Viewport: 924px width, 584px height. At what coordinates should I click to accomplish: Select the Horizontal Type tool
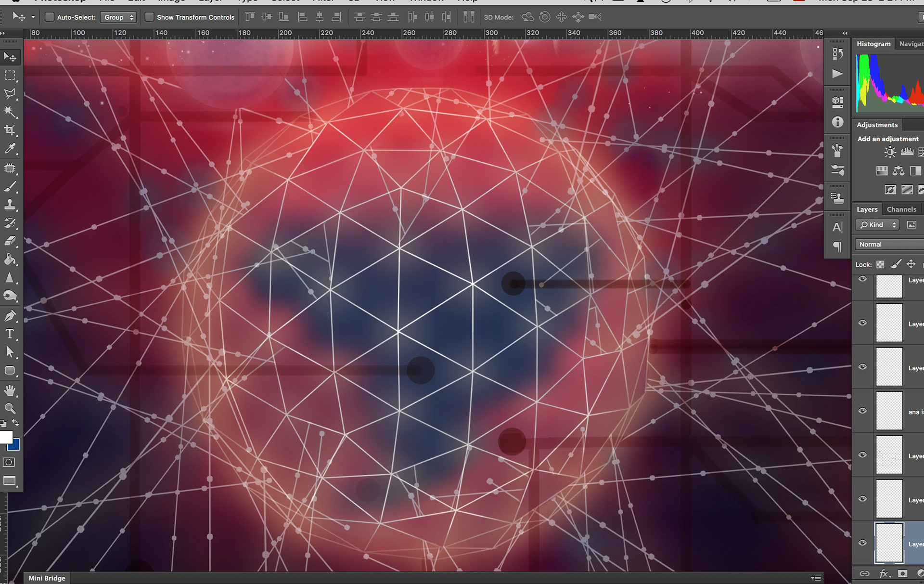point(10,334)
